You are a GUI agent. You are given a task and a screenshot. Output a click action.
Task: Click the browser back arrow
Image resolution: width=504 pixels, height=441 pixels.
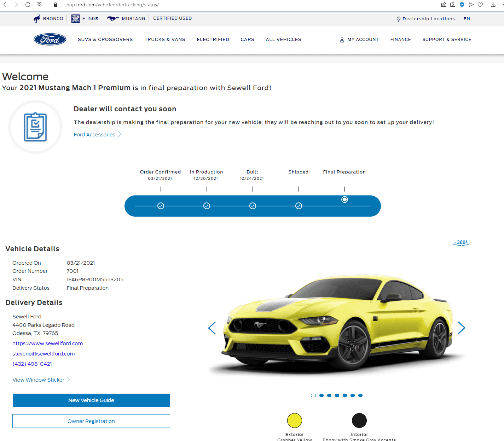pyautogui.click(x=5, y=5)
